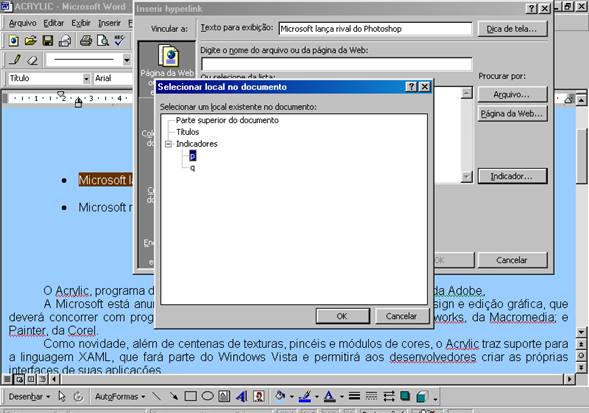Click the Arquivo... browse button
Screen dimensions: 589x413
click(x=512, y=94)
